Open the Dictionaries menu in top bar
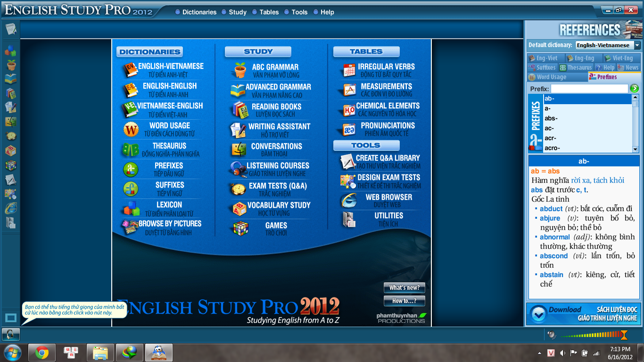Viewport: 644px width, 362px height. coord(196,12)
